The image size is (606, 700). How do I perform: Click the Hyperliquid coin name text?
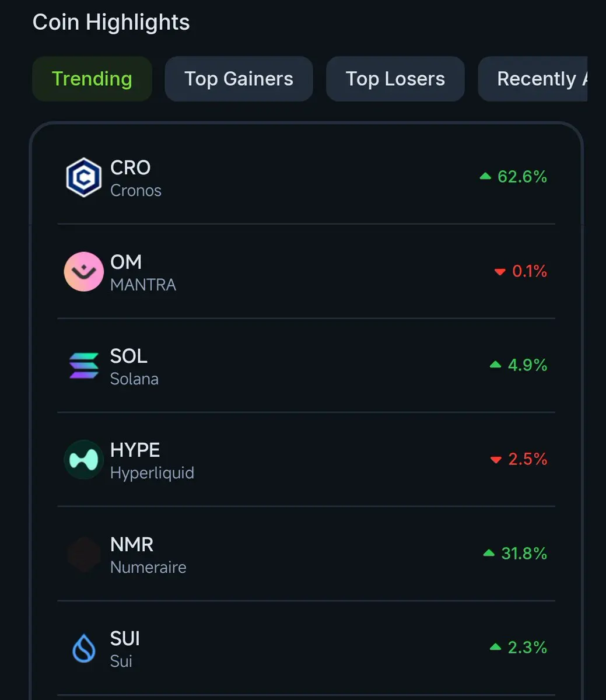pos(152,473)
